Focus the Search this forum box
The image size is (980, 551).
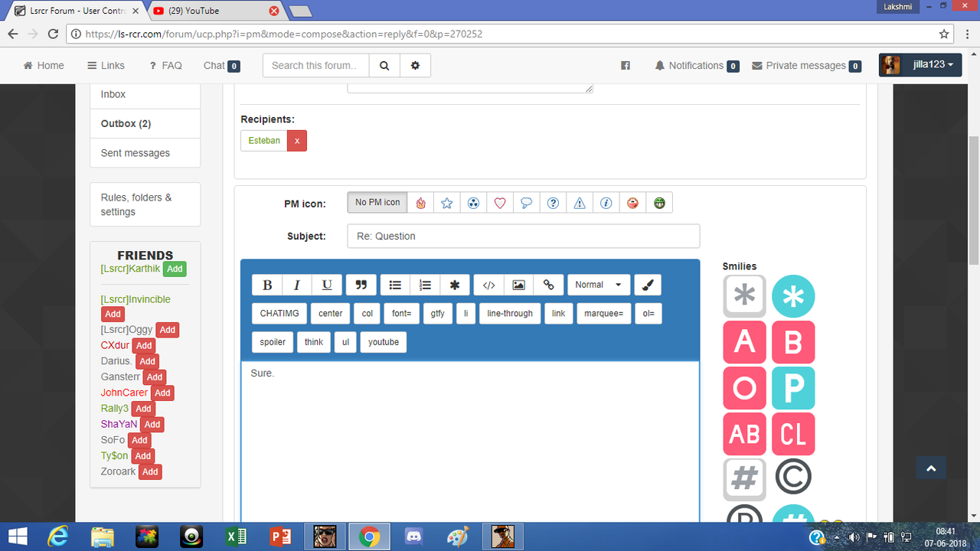316,65
